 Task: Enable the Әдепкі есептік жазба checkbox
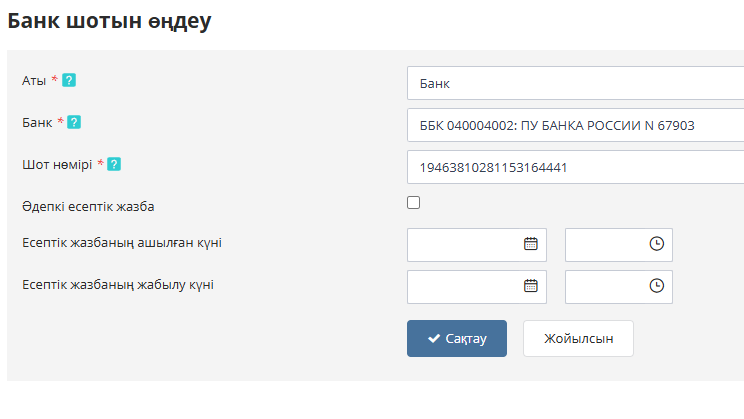pyautogui.click(x=414, y=203)
